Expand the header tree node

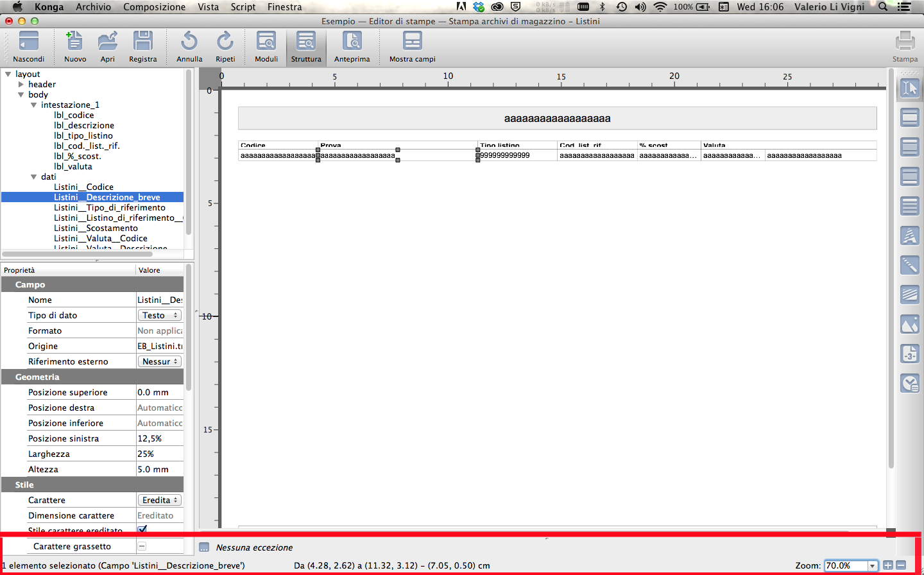click(x=21, y=84)
